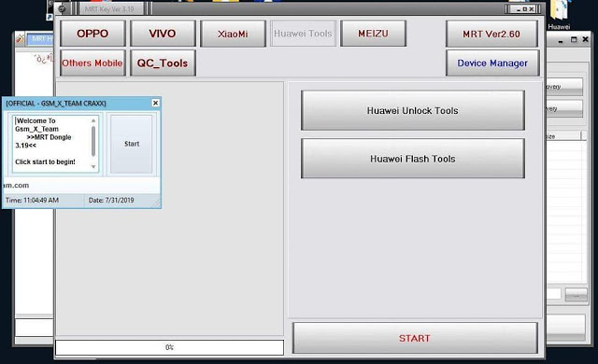Click the popup message scrollbar thumb
The width and height of the screenshot is (598, 364).
[x=93, y=141]
